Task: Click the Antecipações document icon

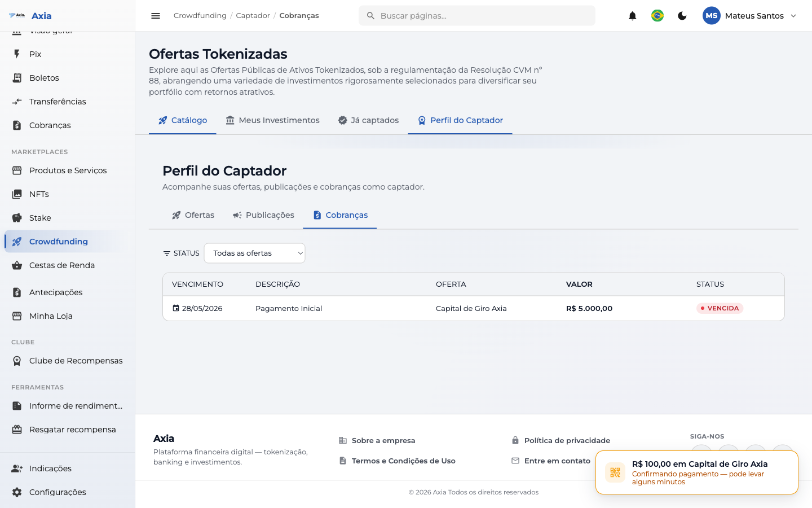Action: tap(17, 292)
